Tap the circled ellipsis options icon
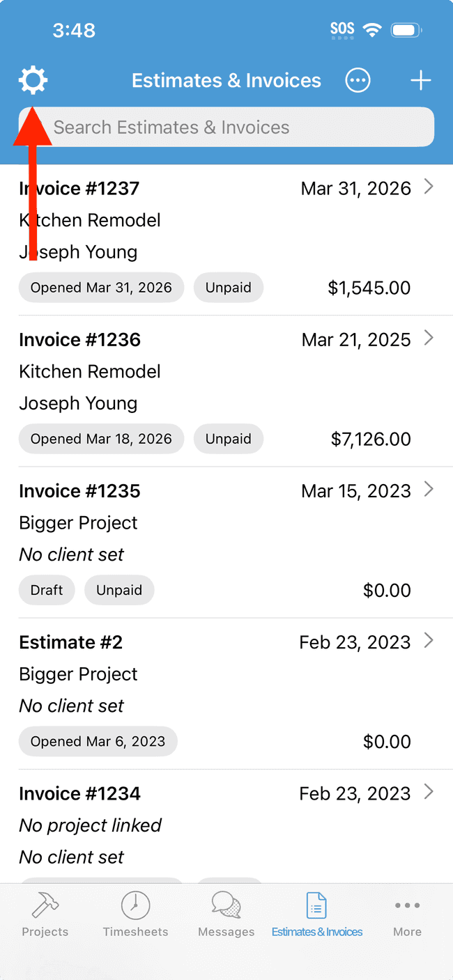453x980 pixels. click(x=358, y=79)
